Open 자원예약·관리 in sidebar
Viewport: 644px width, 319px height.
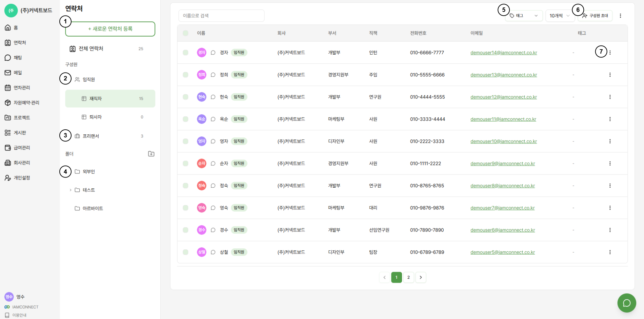[22, 102]
